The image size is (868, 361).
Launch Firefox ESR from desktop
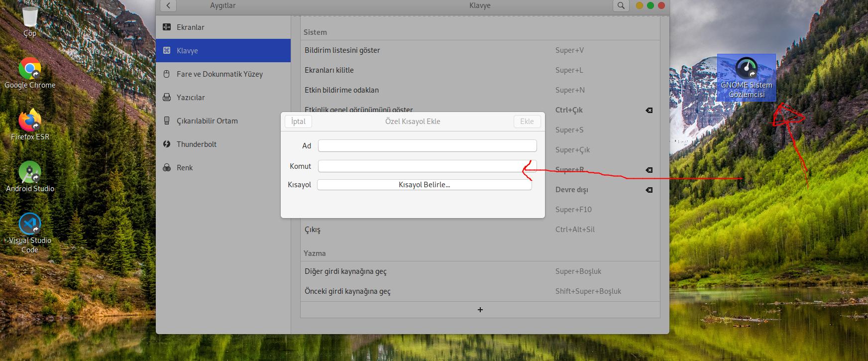(x=30, y=121)
